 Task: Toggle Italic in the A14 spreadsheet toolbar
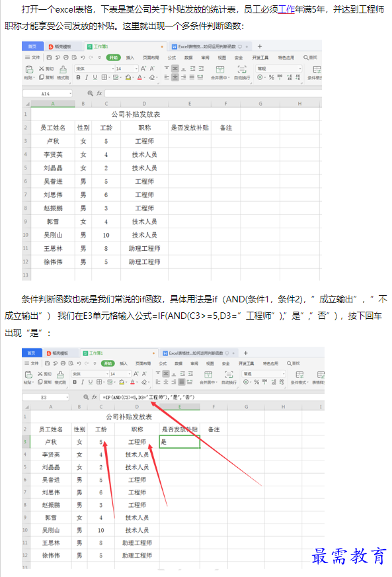click(87, 77)
